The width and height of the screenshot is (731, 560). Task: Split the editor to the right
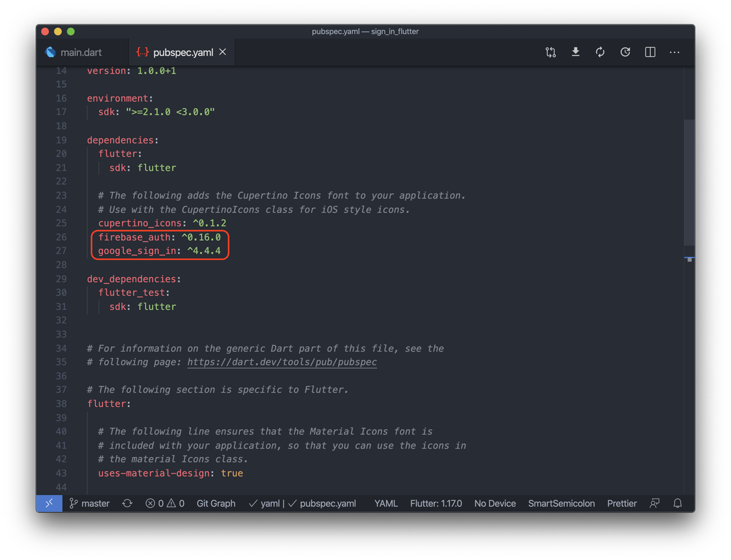pyautogui.click(x=650, y=52)
